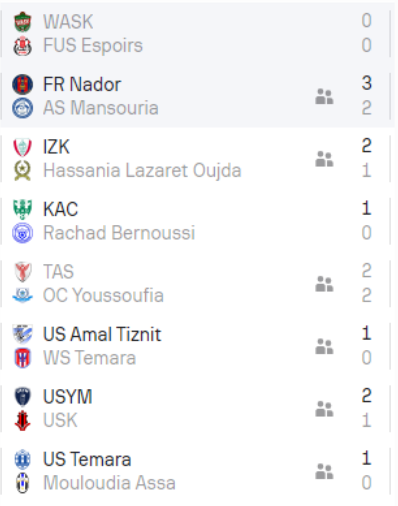
Task: Open lineups icon for US Amal Tiznit match
Action: 324,346
